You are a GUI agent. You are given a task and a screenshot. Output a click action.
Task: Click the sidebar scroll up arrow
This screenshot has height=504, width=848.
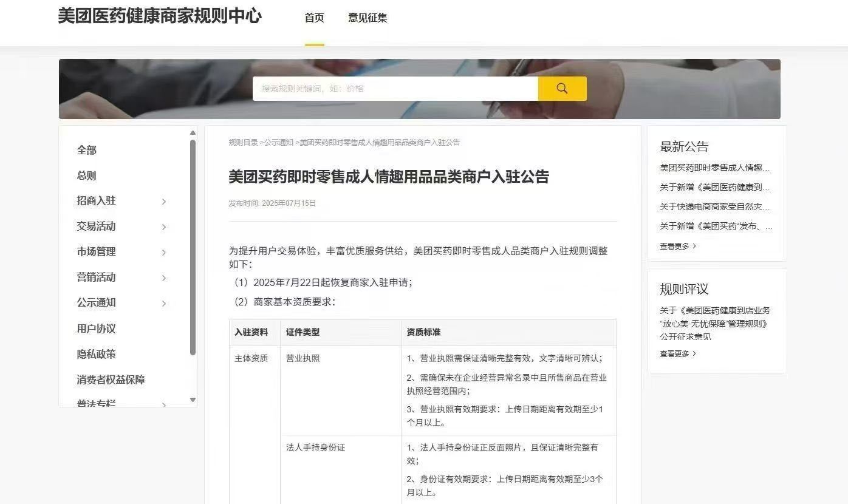click(x=193, y=133)
